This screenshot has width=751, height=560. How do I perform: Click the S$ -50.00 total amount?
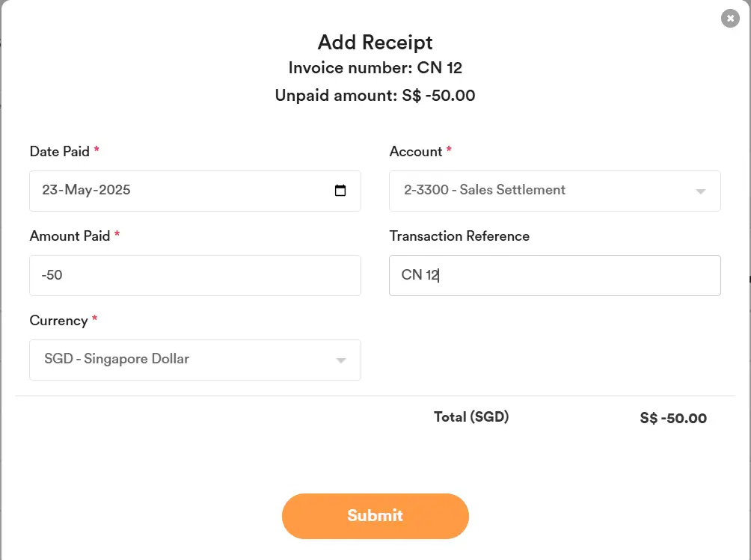[672, 418]
